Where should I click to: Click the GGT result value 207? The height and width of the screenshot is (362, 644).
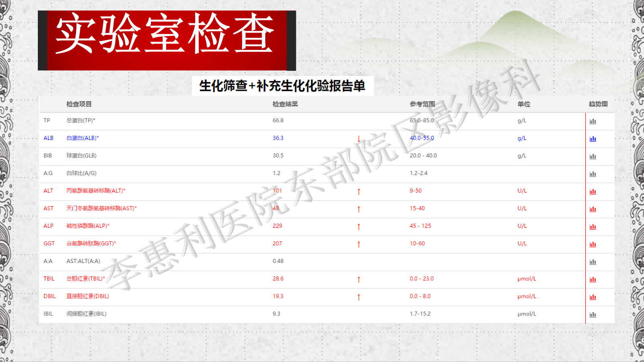pyautogui.click(x=277, y=243)
